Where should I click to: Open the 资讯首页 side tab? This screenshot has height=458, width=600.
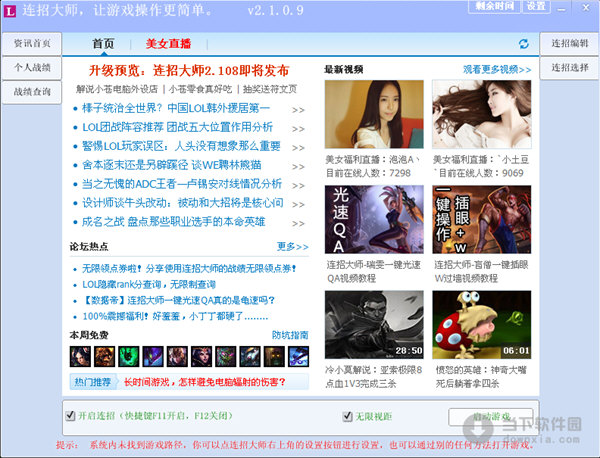pyautogui.click(x=32, y=44)
